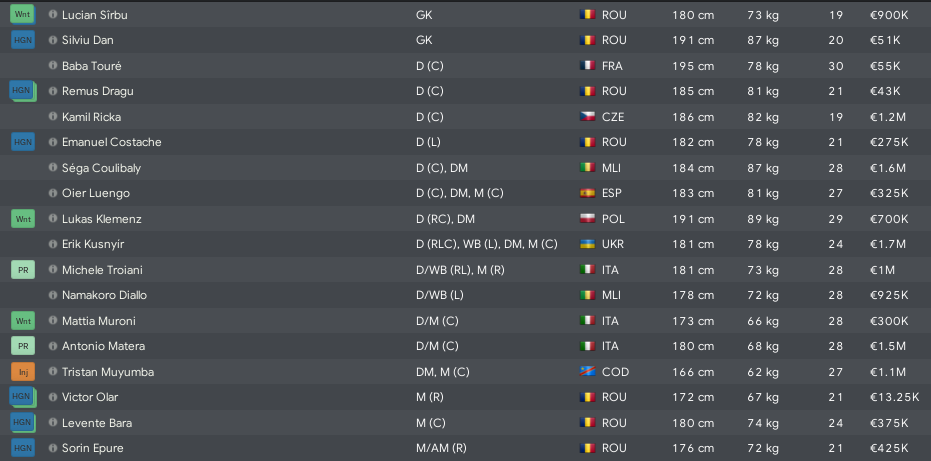The width and height of the screenshot is (931, 461).
Task: Select Sorin Epure's name link
Action: (x=93, y=449)
